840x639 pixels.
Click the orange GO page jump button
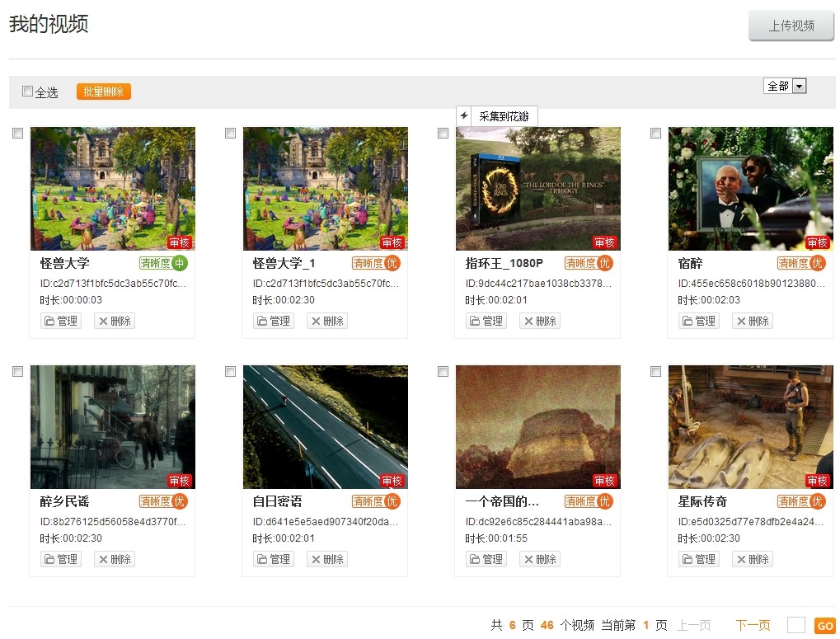(x=825, y=626)
